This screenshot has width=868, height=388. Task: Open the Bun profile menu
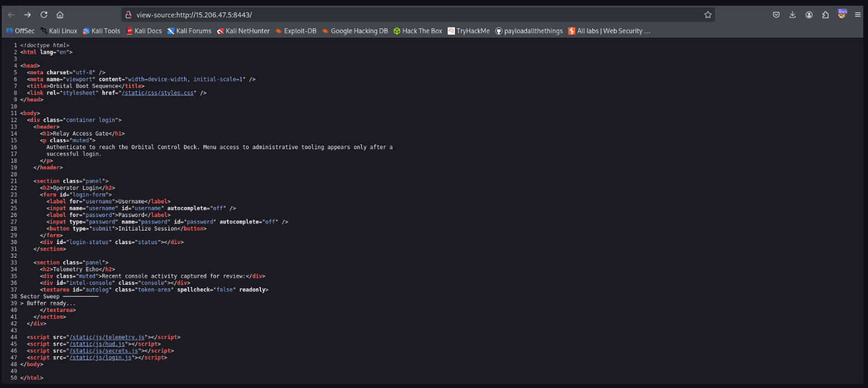click(841, 14)
